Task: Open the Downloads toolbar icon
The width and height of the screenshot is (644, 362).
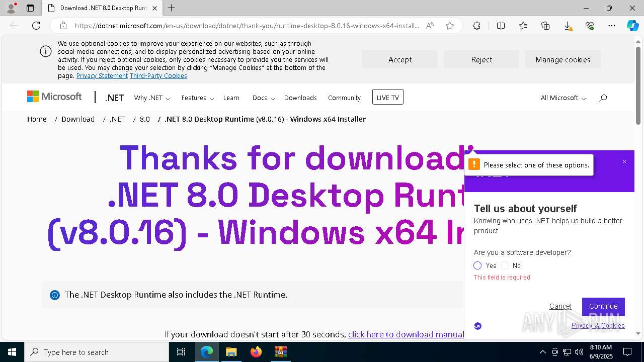Action: point(568,26)
